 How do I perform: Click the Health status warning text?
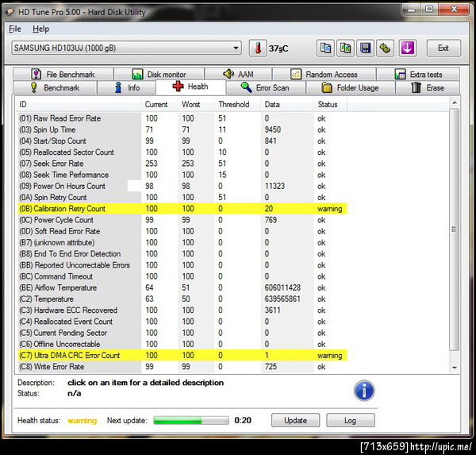click(82, 421)
